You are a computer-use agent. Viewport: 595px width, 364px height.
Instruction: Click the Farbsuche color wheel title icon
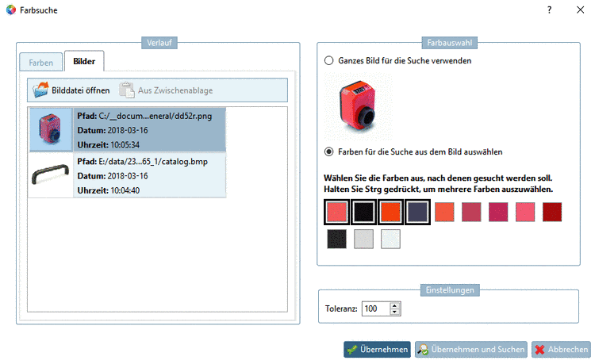pos(11,10)
